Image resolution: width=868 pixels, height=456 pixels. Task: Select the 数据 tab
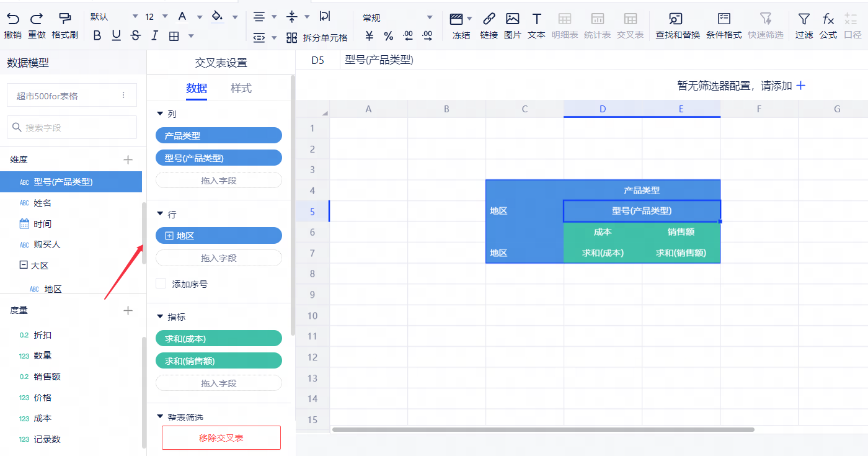coord(197,88)
